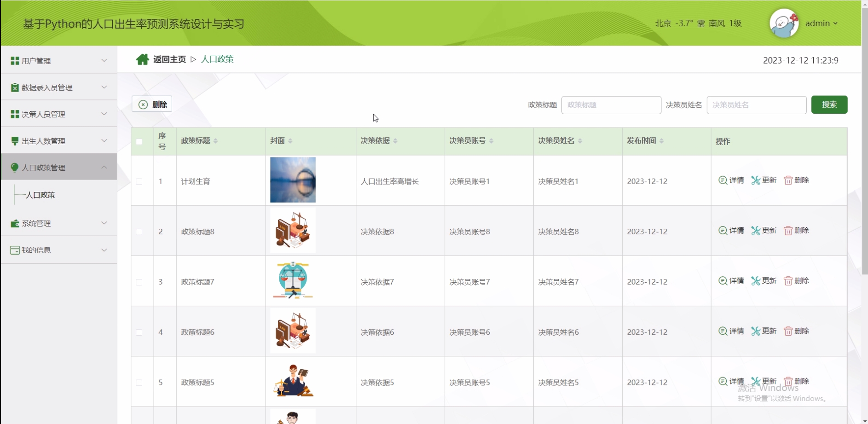
Task: Open 我的信息 menu label
Action: tap(36, 250)
